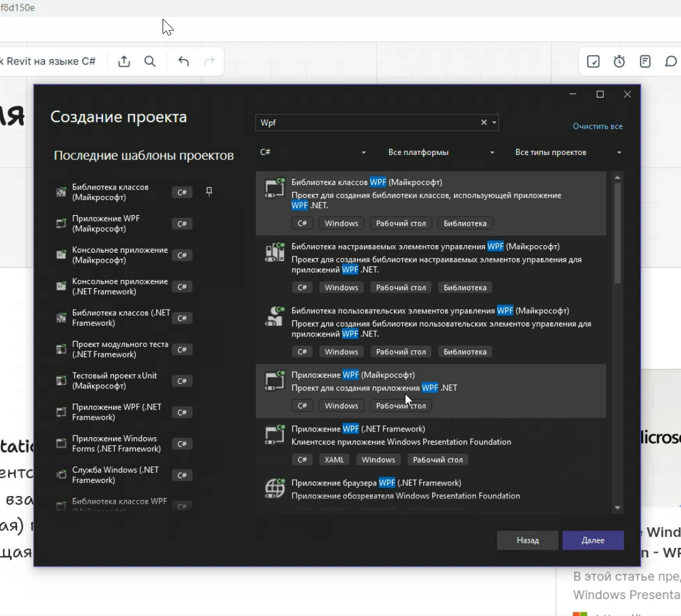Image resolution: width=681 pixels, height=616 pixels.
Task: Click the template list scrollbar thumb
Action: click(x=617, y=233)
